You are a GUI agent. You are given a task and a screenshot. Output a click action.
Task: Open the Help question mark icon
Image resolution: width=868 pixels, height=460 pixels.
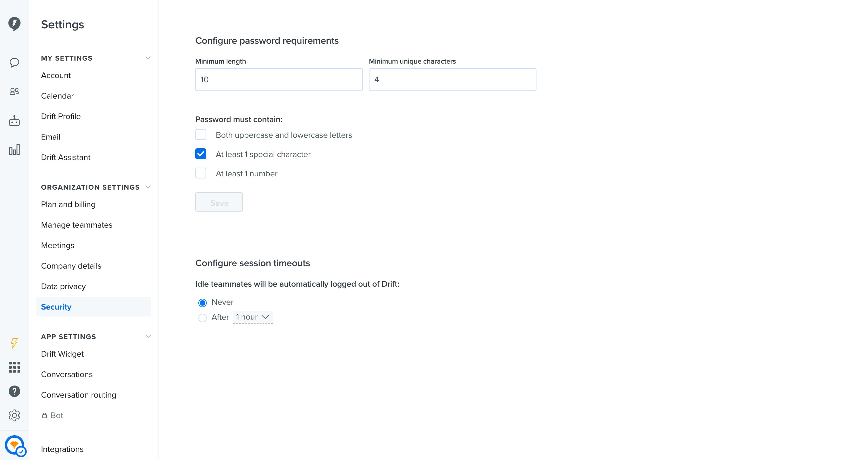tap(14, 391)
